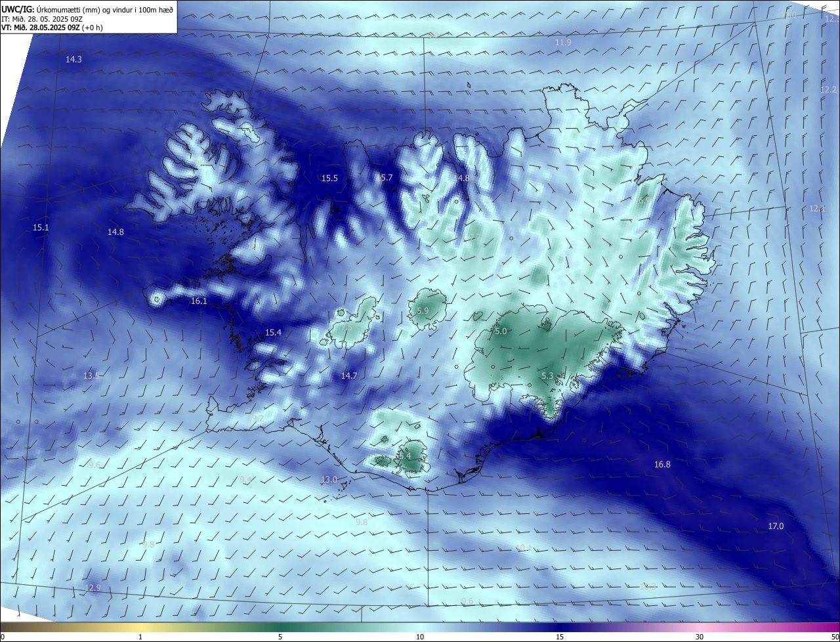Click the faint value label '6.9'
This screenshot has height=642, width=840.
[x=644, y=202]
